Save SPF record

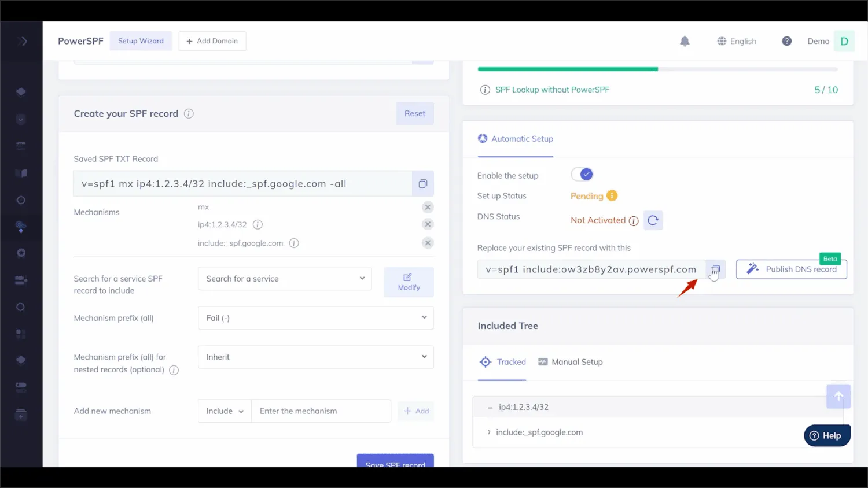coord(395,461)
